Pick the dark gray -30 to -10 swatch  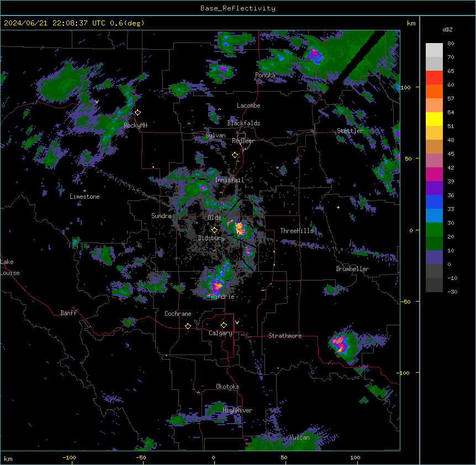coord(434,285)
